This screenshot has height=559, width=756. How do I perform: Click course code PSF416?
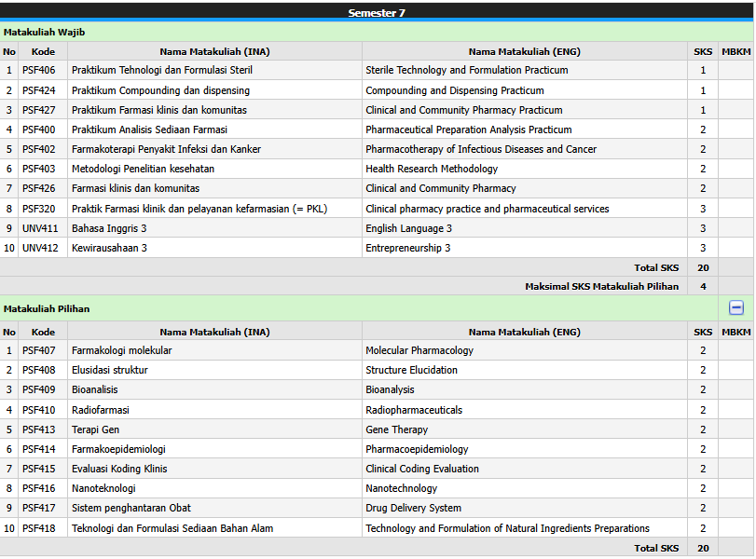tap(38, 488)
